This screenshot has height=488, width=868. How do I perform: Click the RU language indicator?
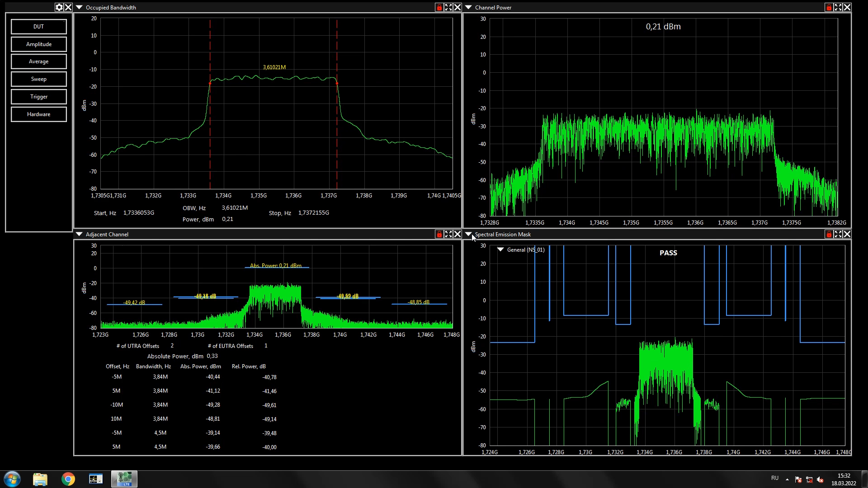click(x=774, y=478)
